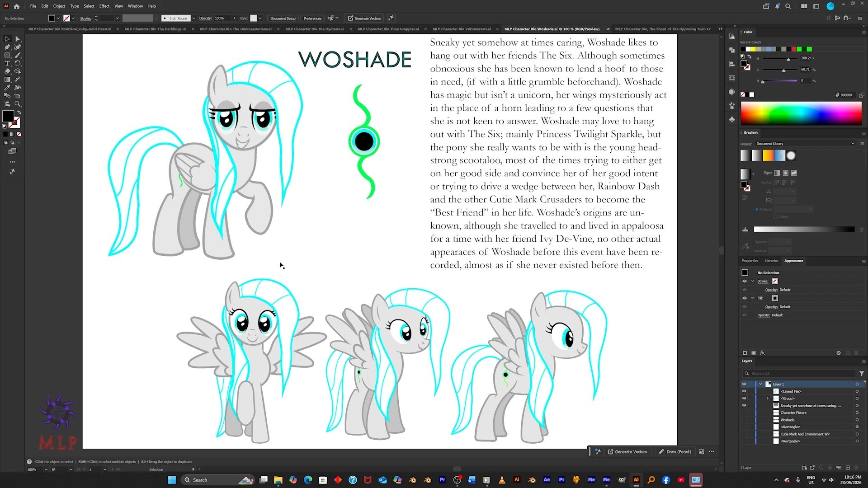Select the Rectangle tool

[x=7, y=55]
